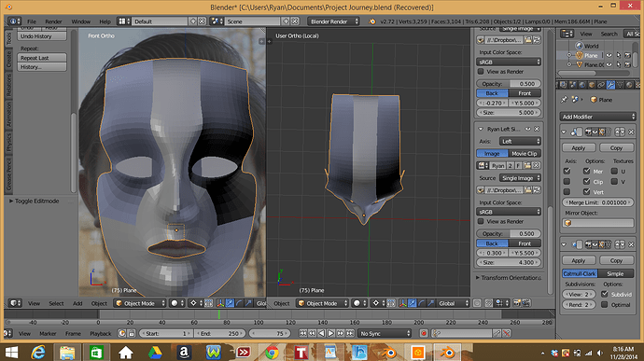
Task: Click the red record auto-keyframe button
Action: tap(424, 334)
